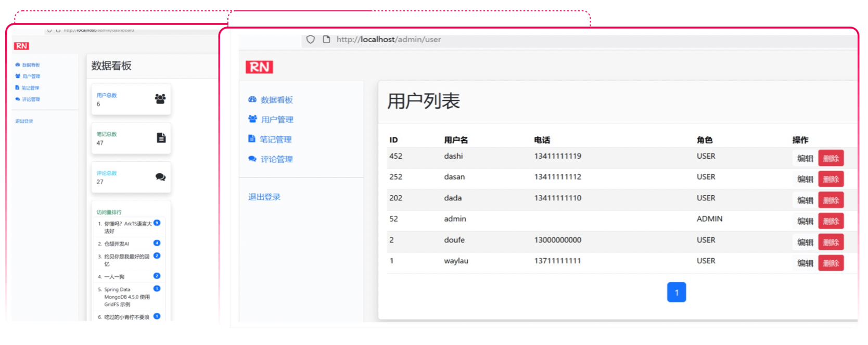Click the 角色 column header

(x=705, y=139)
